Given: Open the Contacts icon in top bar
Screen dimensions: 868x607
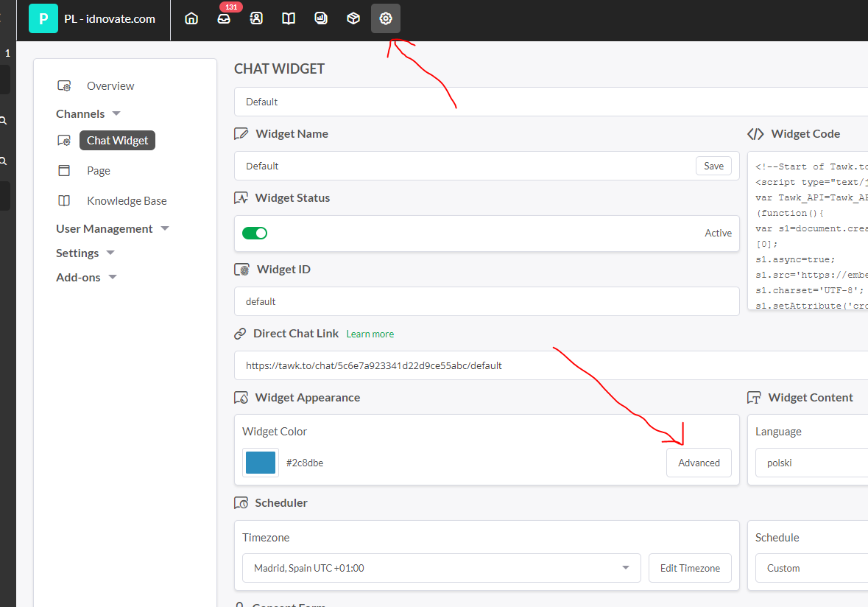Looking at the screenshot, I should [255, 18].
